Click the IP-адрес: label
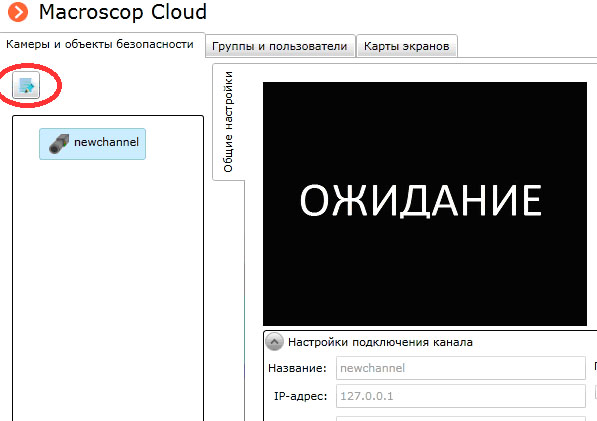Image resolution: width=597 pixels, height=421 pixels. click(x=301, y=396)
